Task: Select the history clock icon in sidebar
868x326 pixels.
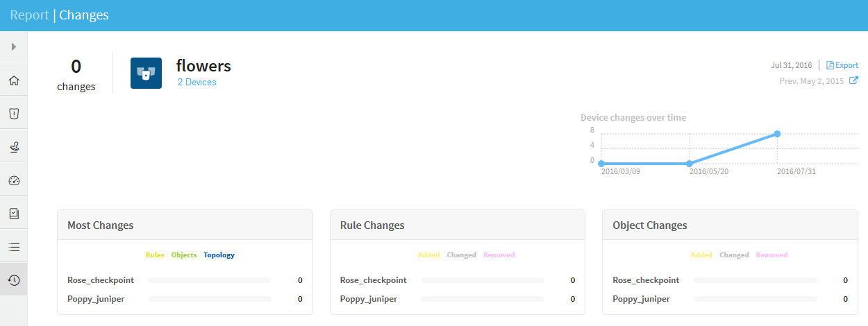Action: 13,280
